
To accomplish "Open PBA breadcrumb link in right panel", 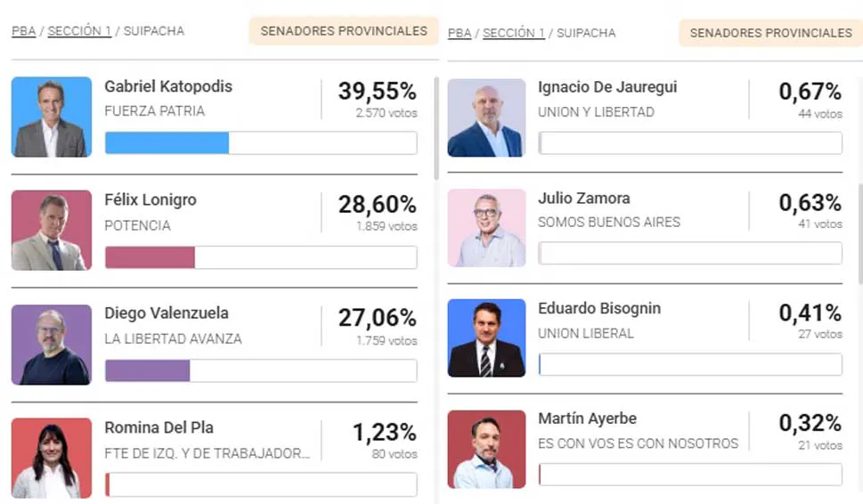I will pos(459,34).
